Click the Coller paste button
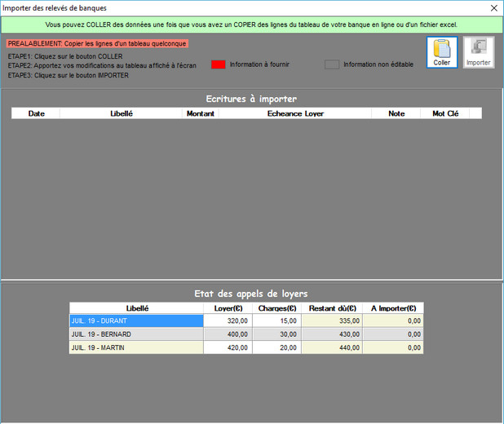 tap(442, 52)
